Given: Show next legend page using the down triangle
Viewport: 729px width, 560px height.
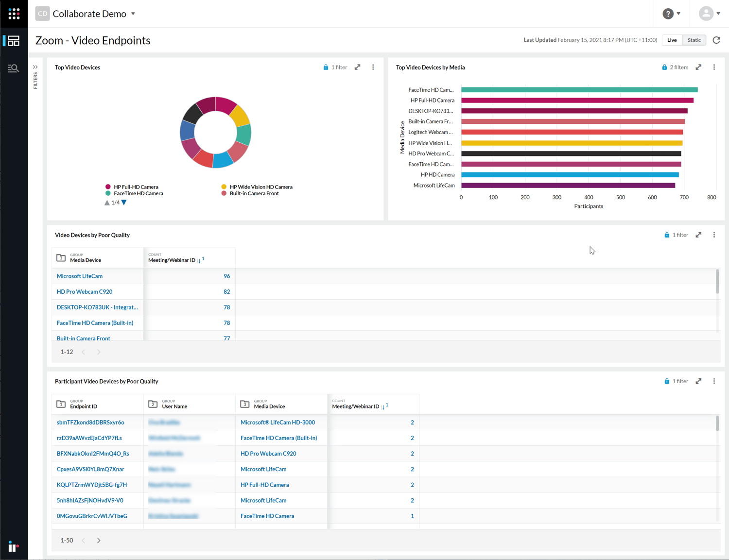Looking at the screenshot, I should [x=123, y=203].
